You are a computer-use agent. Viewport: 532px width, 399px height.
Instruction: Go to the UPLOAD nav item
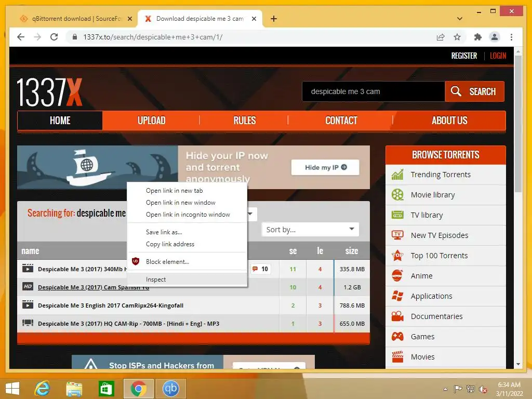point(151,121)
